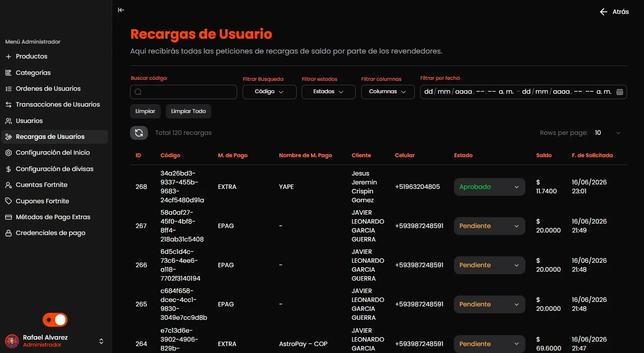
Task: Click code 34a26bd3-9337-455b-9683-24cf5480d91a
Action: click(182, 187)
